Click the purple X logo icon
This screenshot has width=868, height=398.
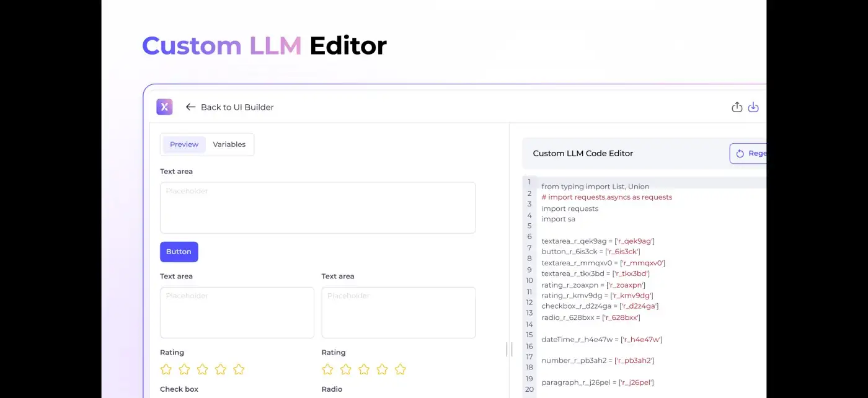click(164, 107)
